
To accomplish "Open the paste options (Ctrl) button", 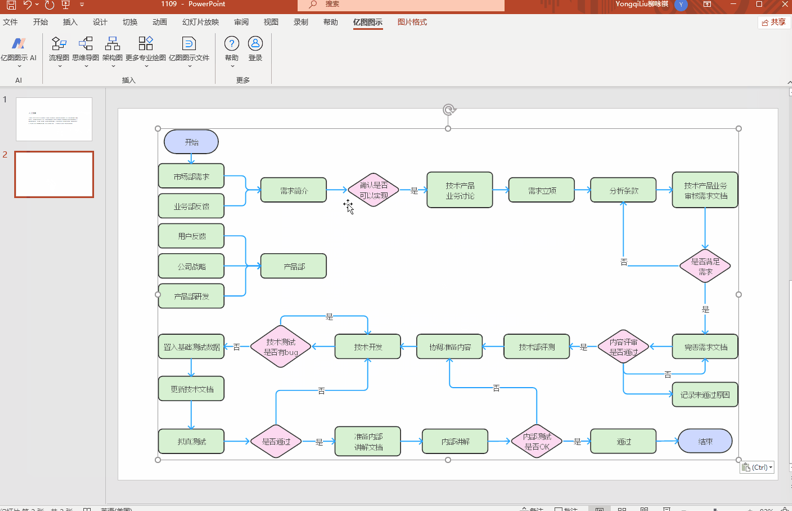I will [757, 468].
